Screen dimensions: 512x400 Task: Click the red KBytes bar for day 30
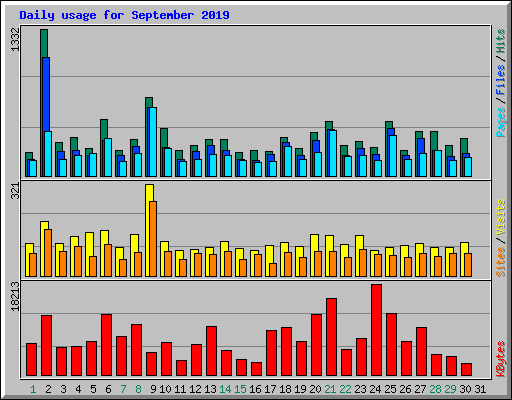(466, 370)
